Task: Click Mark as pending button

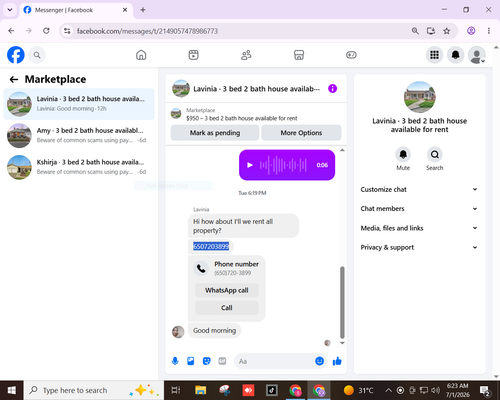Action: [x=215, y=133]
